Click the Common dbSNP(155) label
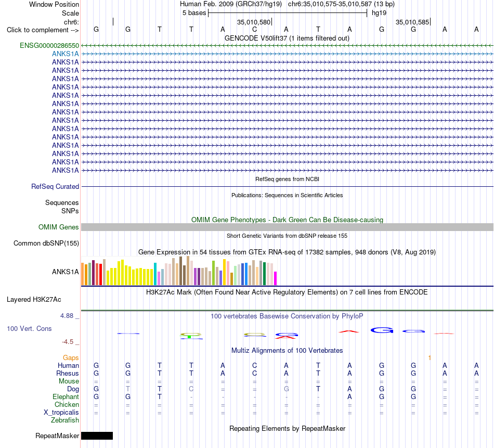 coord(46,244)
